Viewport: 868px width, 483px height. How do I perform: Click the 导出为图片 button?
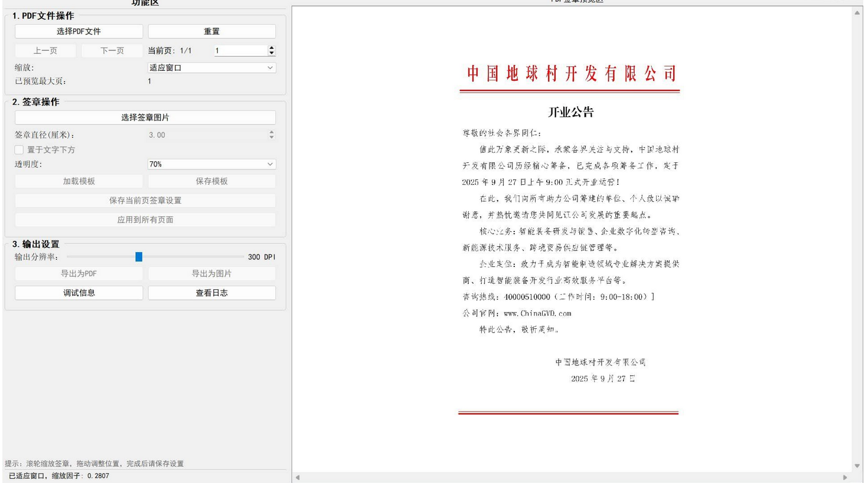211,273
